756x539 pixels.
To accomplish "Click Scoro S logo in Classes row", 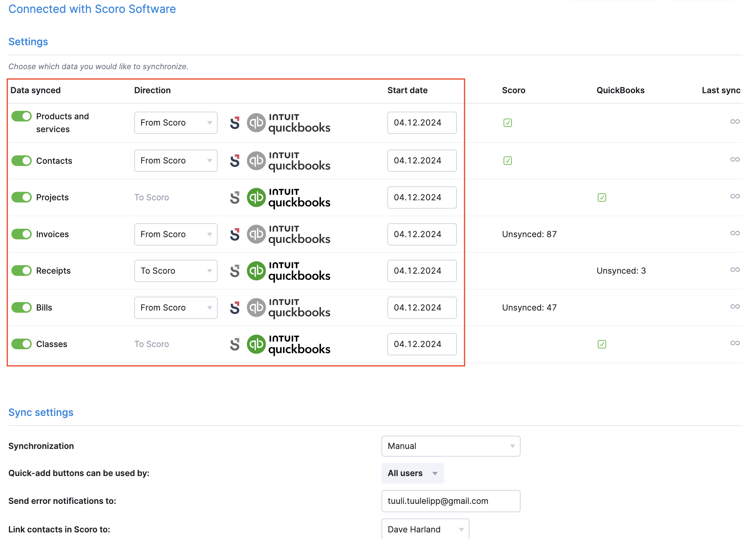I will pos(235,344).
